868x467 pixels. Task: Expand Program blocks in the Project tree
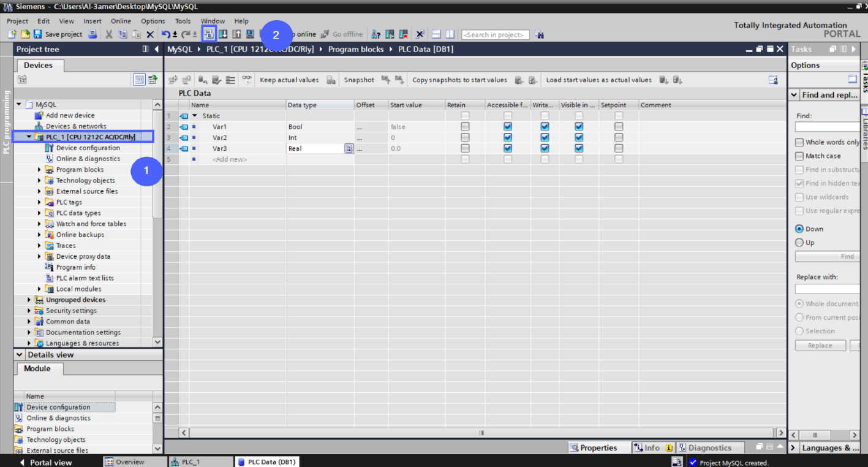tap(39, 169)
